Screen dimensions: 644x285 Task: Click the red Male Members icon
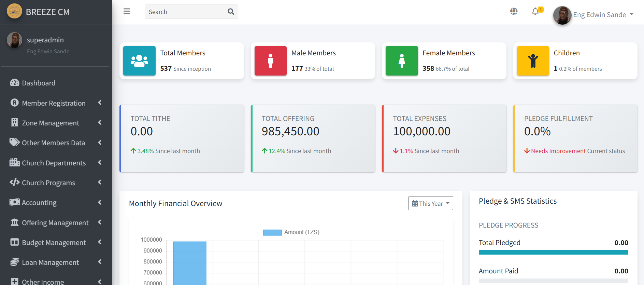coord(270,61)
